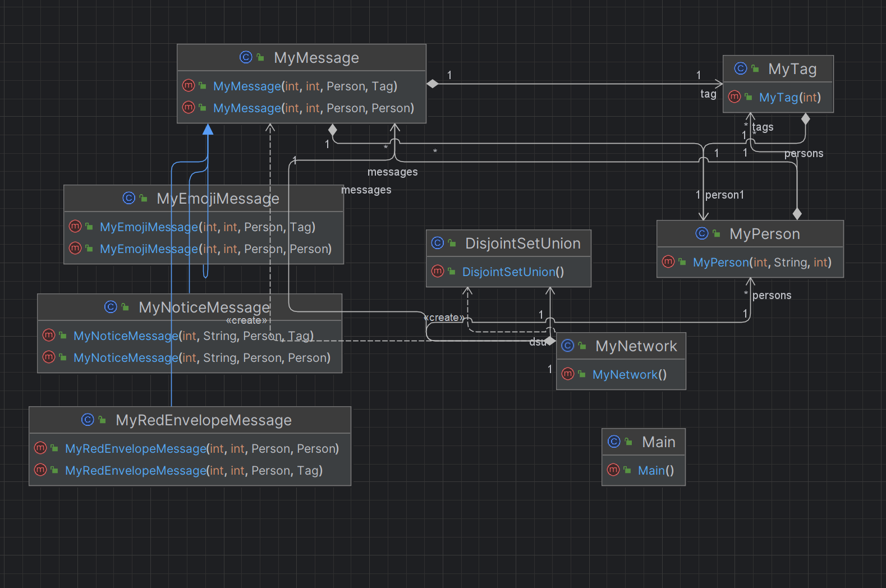Image resolution: width=886 pixels, height=588 pixels.
Task: Click the tags association label below MyTag
Action: click(763, 127)
